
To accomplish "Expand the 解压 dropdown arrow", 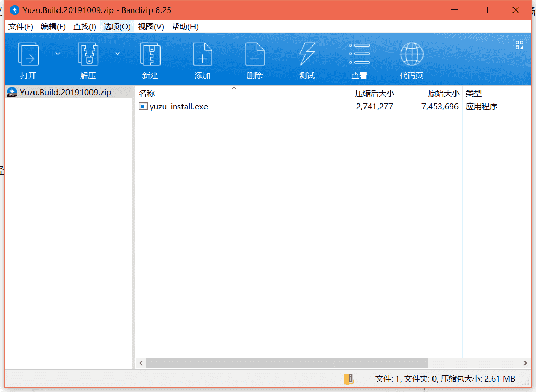I will [117, 54].
